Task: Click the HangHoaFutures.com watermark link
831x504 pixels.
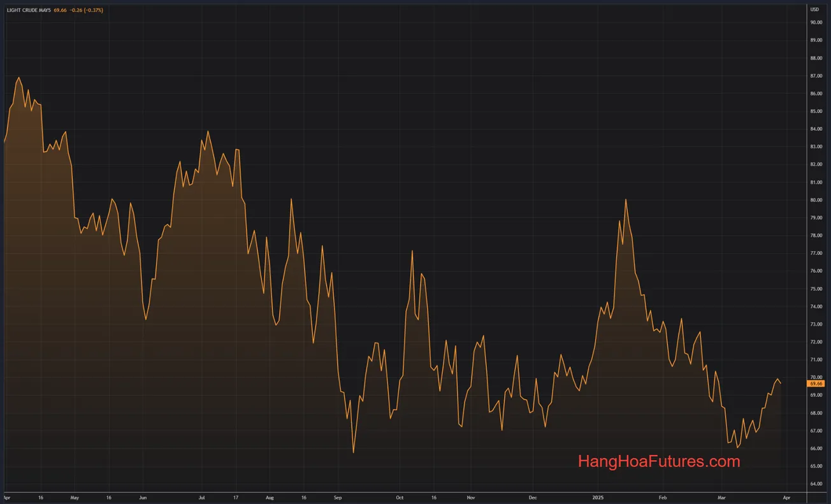Action: point(659,461)
